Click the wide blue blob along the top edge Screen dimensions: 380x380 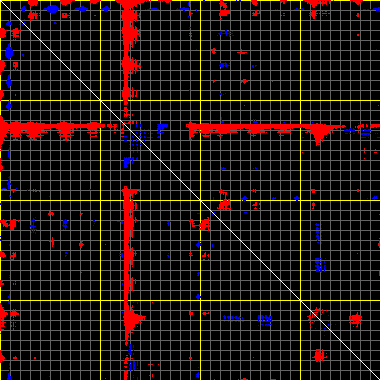tap(52, 9)
